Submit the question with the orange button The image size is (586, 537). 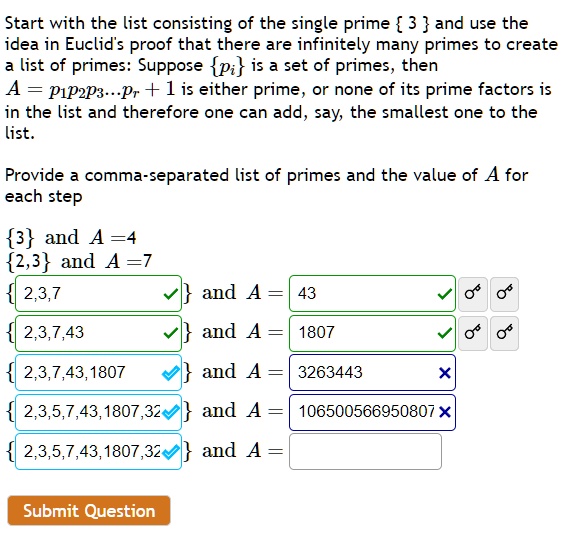[x=89, y=510]
